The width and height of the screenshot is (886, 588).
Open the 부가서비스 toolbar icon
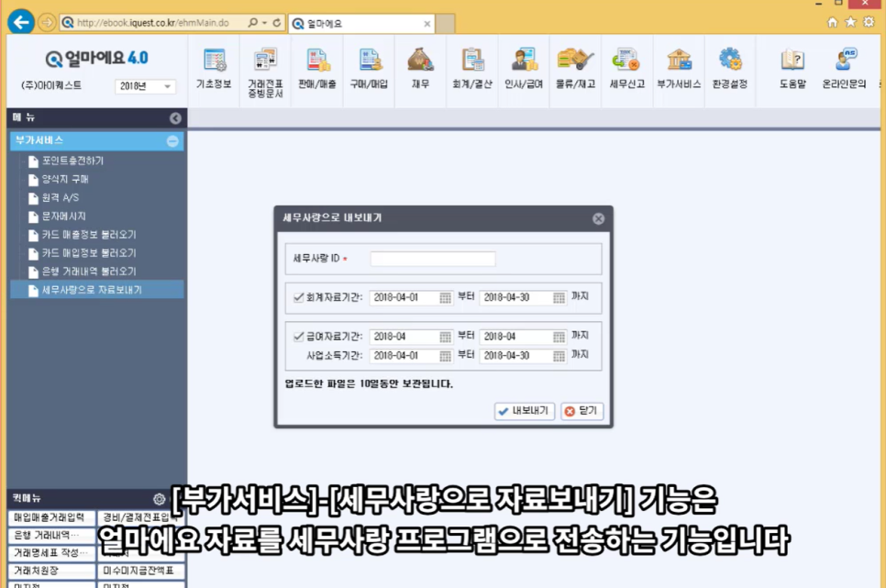coord(679,69)
